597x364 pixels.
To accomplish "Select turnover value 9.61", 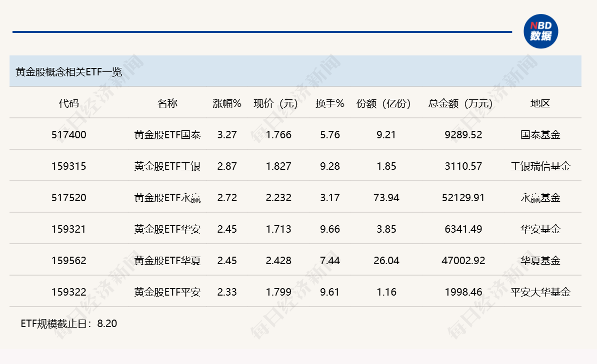I will click(x=329, y=292).
